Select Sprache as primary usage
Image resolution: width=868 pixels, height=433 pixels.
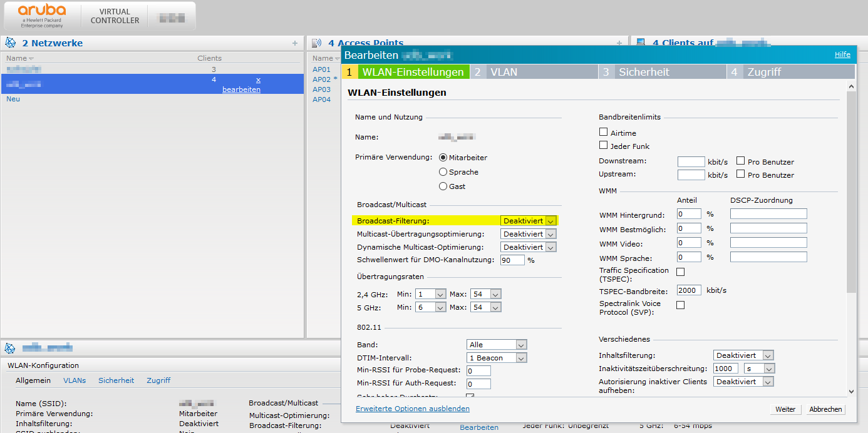pos(443,172)
